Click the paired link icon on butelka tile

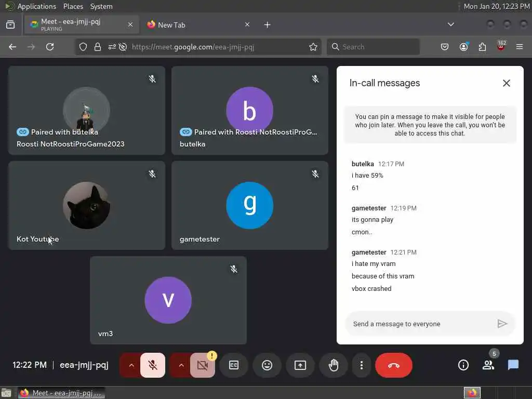(185, 131)
